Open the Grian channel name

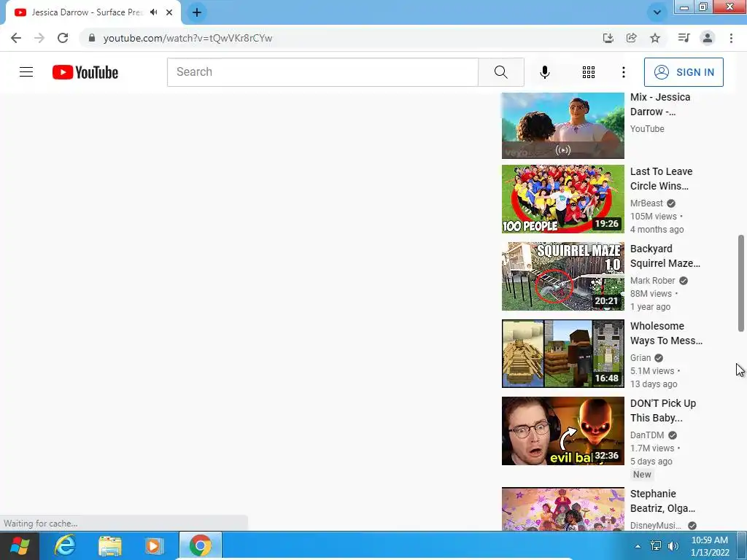point(640,357)
